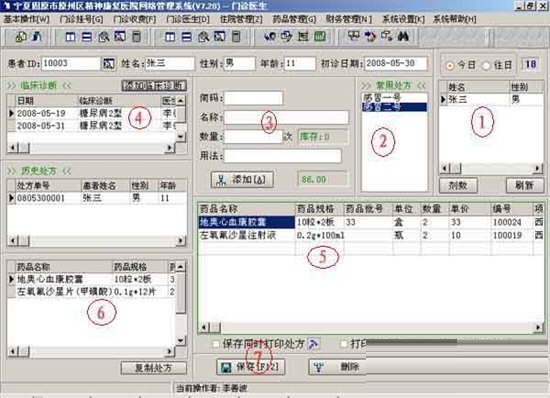Click the 名称 input field
The image size is (550, 398).
click(286, 117)
